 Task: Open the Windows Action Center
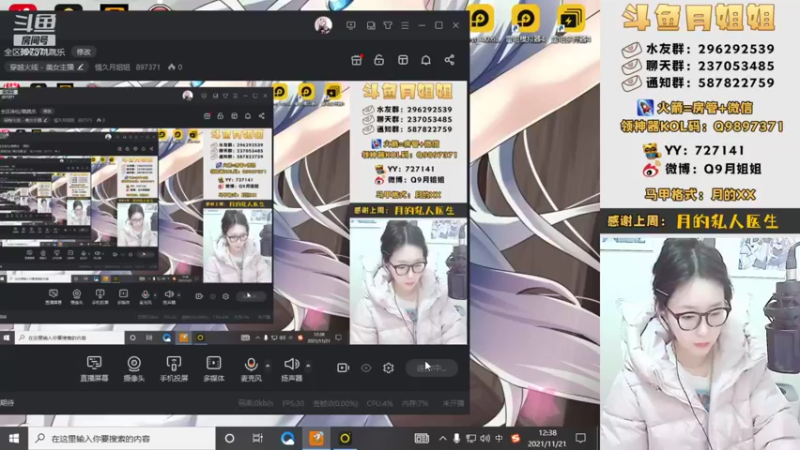(x=581, y=438)
